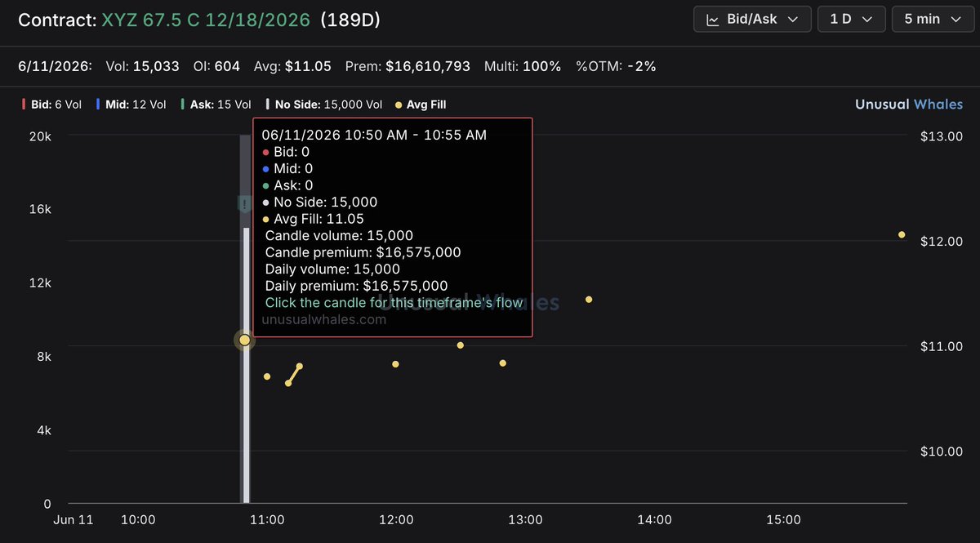Click the alert exclamation icon on the candle
The width and height of the screenshot is (980, 543).
coord(243,203)
